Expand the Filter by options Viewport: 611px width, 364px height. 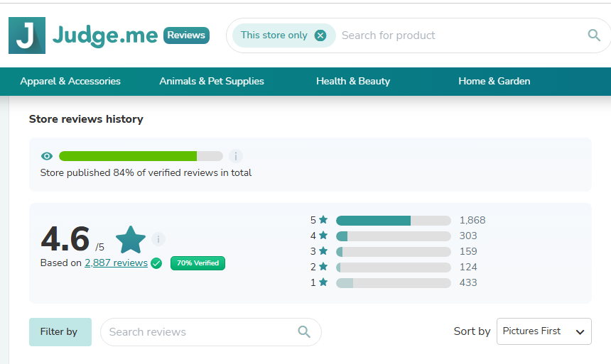tap(60, 332)
